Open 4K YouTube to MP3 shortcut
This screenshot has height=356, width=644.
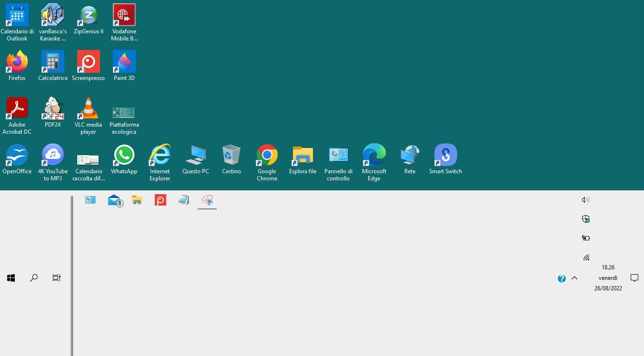(x=53, y=162)
